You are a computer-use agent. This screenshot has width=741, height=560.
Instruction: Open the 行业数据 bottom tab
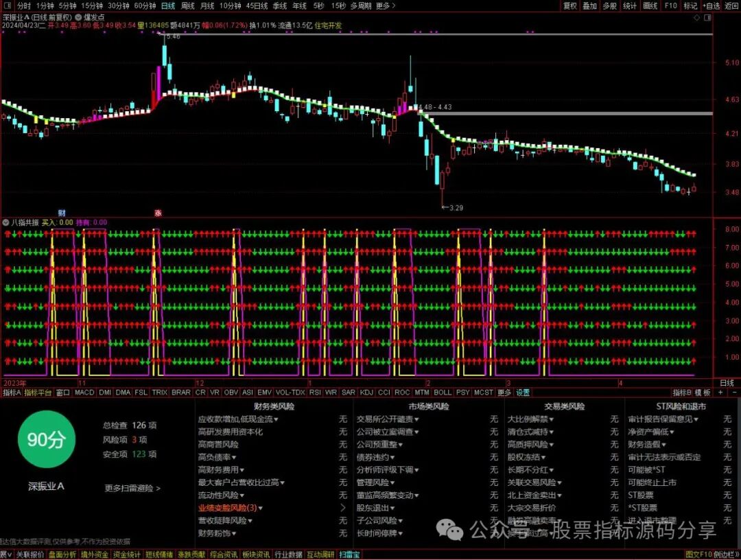[x=288, y=555]
